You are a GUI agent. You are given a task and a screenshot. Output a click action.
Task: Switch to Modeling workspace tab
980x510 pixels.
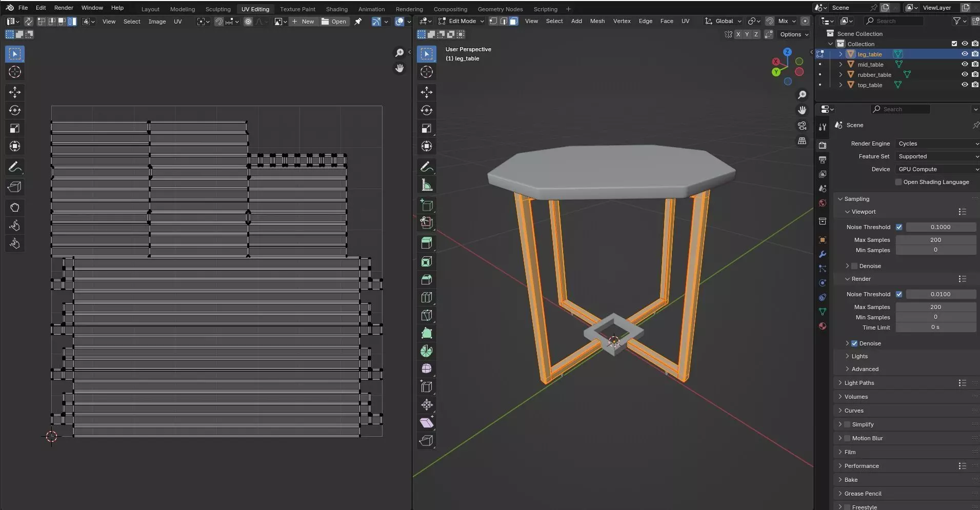click(183, 9)
